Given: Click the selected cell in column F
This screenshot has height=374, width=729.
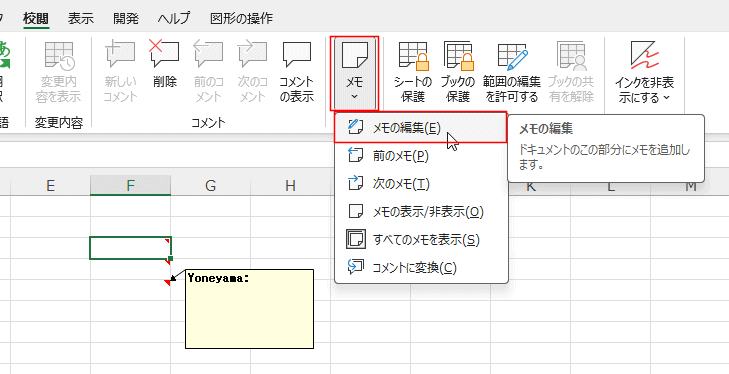Looking at the screenshot, I should (131, 248).
